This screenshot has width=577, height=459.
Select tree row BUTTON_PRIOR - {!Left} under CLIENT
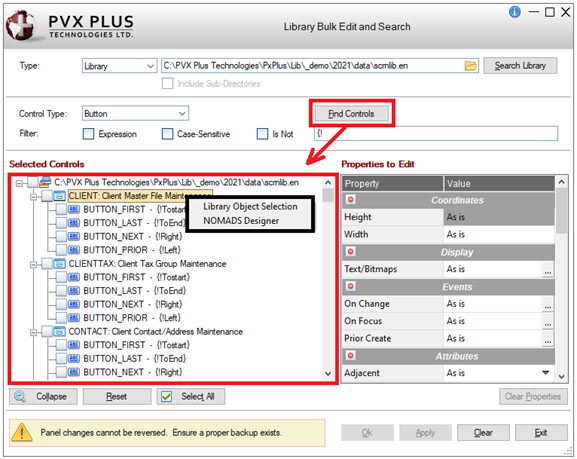(132, 250)
